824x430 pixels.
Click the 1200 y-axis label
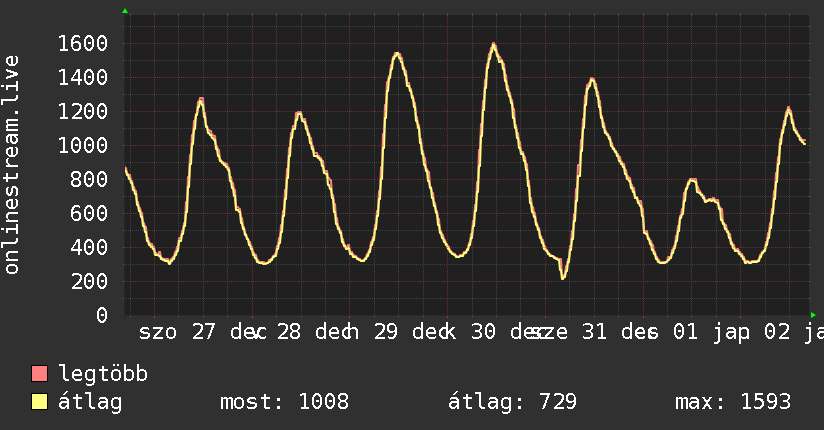click(83, 111)
